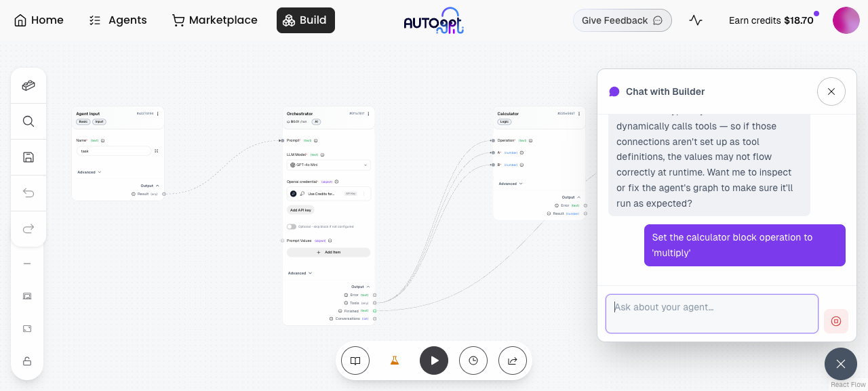Click the info icon next to LLM Model

[x=322, y=155]
